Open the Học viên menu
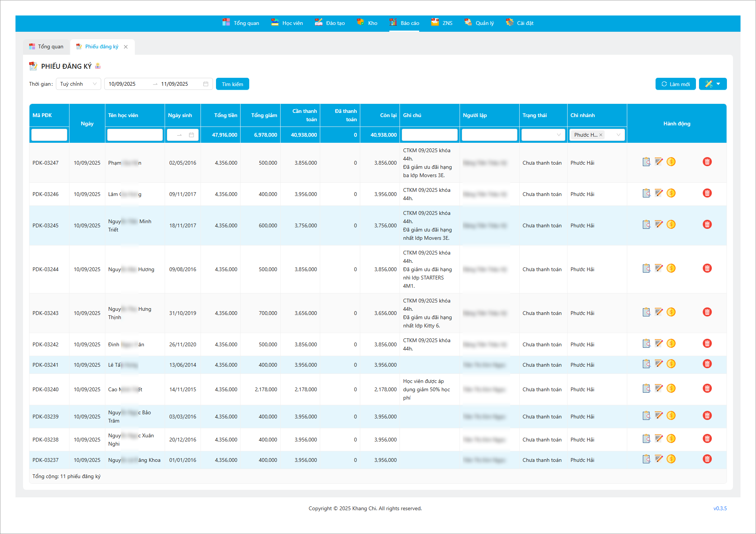This screenshot has height=534, width=756. coord(287,23)
